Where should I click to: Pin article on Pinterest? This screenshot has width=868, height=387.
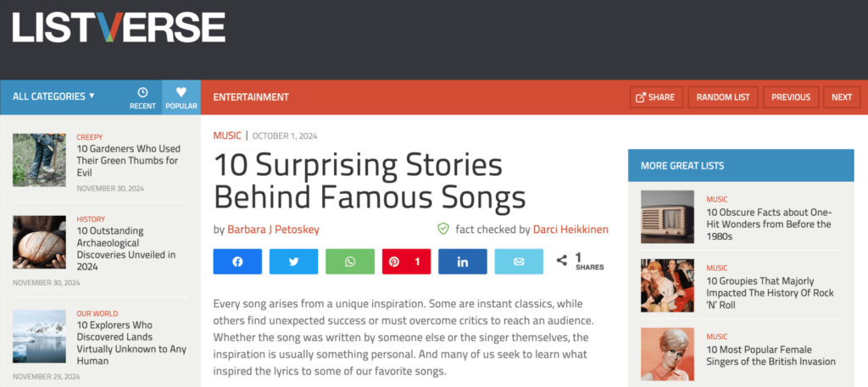point(406,262)
